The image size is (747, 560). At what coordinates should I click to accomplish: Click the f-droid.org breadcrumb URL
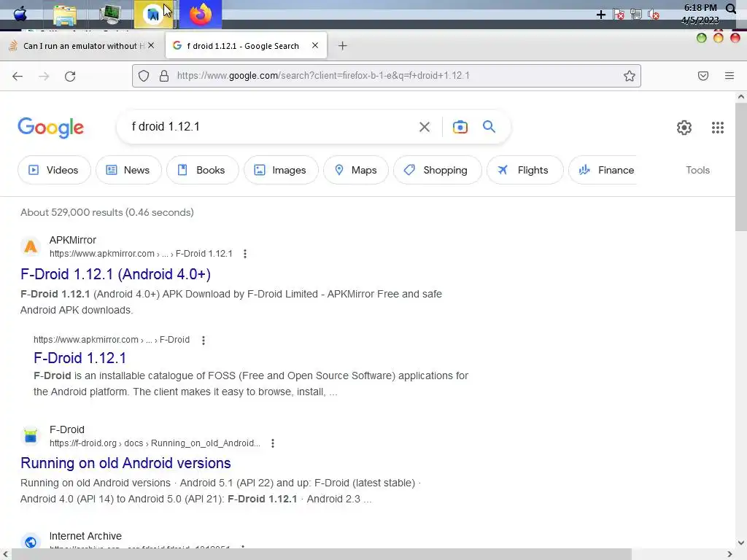pyautogui.click(x=155, y=443)
